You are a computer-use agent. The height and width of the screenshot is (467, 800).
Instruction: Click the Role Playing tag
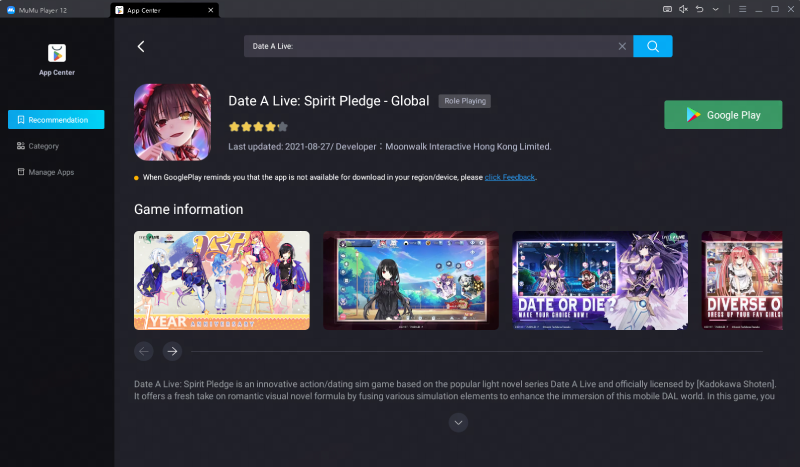(x=465, y=101)
